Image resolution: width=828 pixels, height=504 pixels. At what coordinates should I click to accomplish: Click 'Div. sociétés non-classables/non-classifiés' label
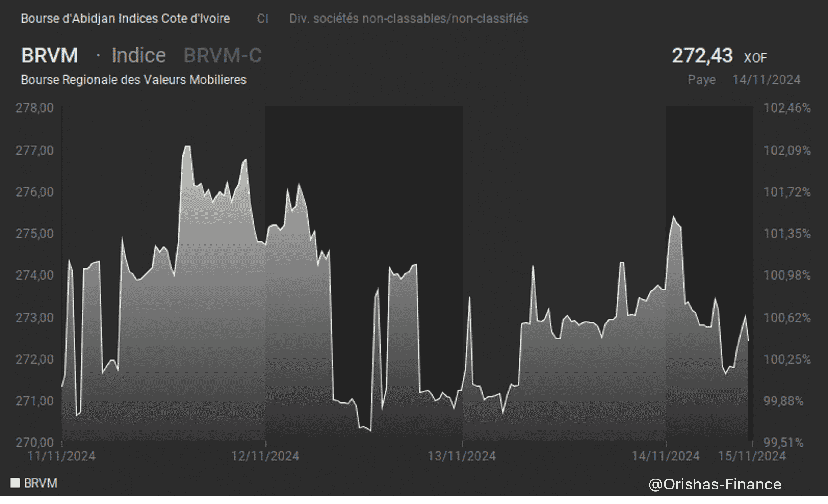click(409, 18)
